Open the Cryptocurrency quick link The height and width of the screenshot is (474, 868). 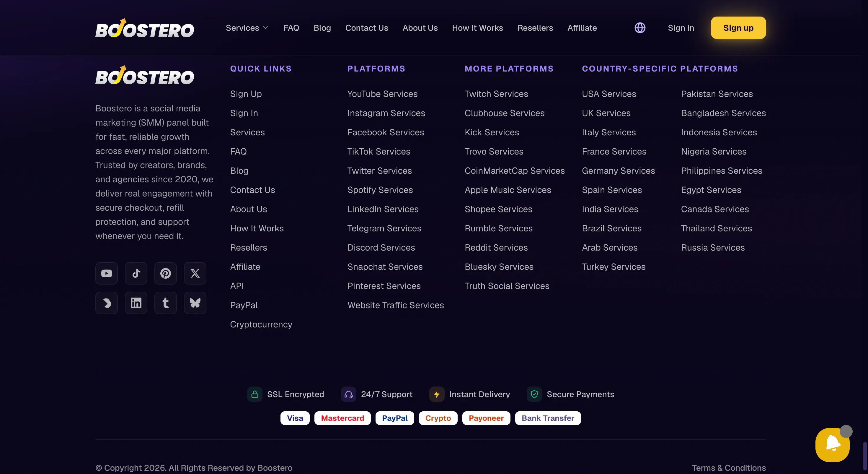tap(261, 324)
